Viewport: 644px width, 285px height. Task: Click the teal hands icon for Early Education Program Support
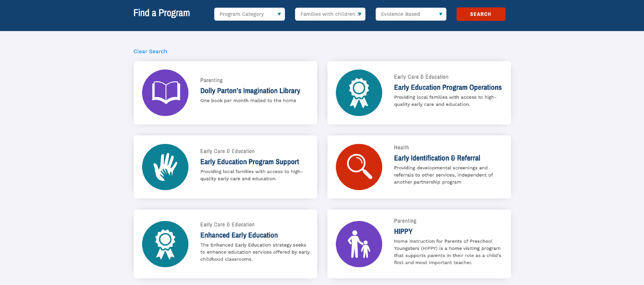[165, 167]
